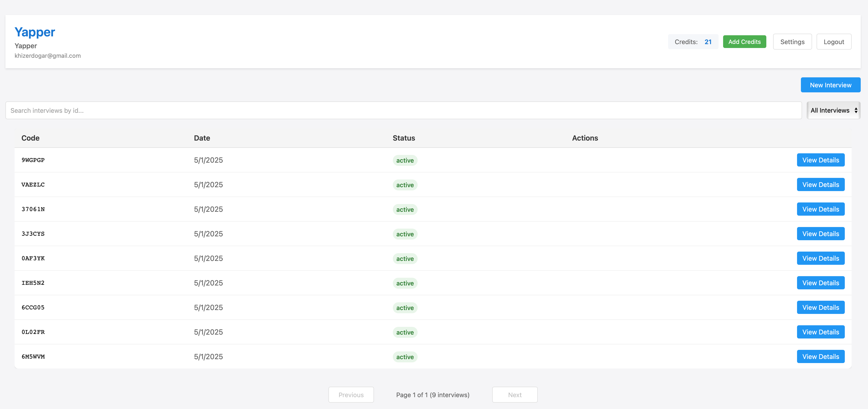Viewport: 868px width, 409px height.
Task: Click the Yapper logo title
Action: pyautogui.click(x=35, y=32)
